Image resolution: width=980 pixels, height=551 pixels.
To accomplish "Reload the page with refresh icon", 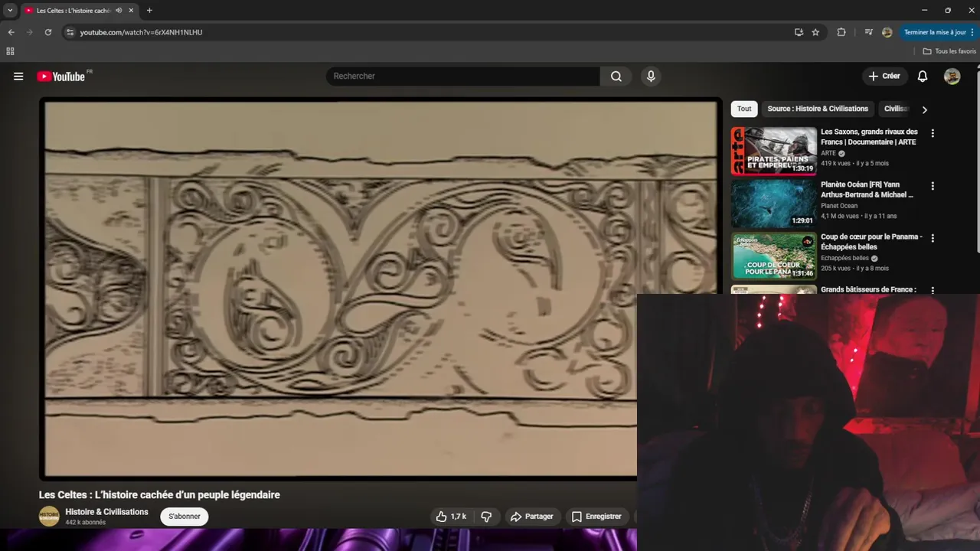I will tap(47, 32).
